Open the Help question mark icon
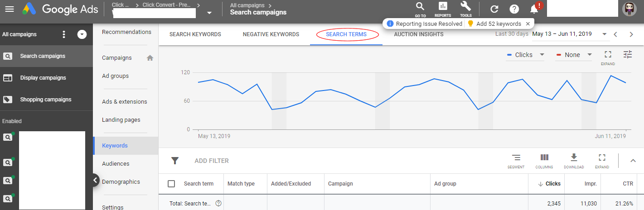This screenshot has height=210, width=644. [x=514, y=9]
